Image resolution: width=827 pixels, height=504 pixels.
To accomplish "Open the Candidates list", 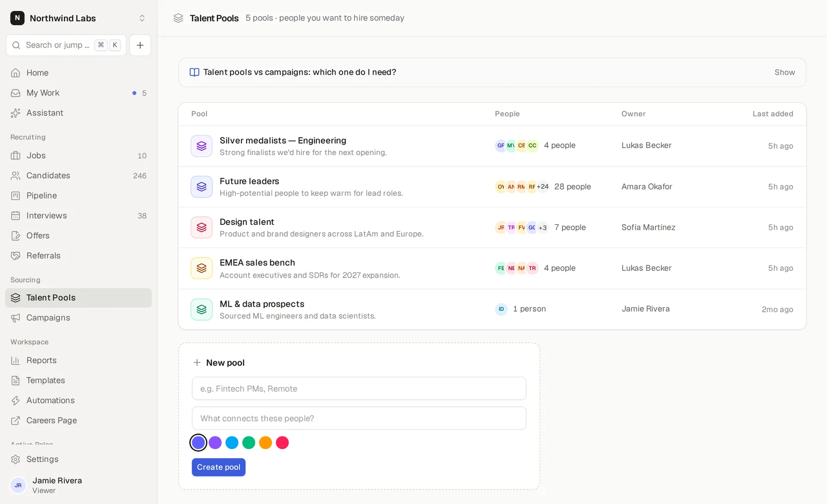I will pyautogui.click(x=79, y=176).
